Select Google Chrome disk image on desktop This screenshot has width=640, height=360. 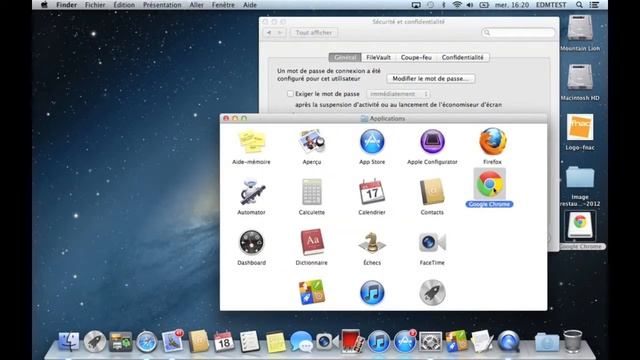(580, 227)
